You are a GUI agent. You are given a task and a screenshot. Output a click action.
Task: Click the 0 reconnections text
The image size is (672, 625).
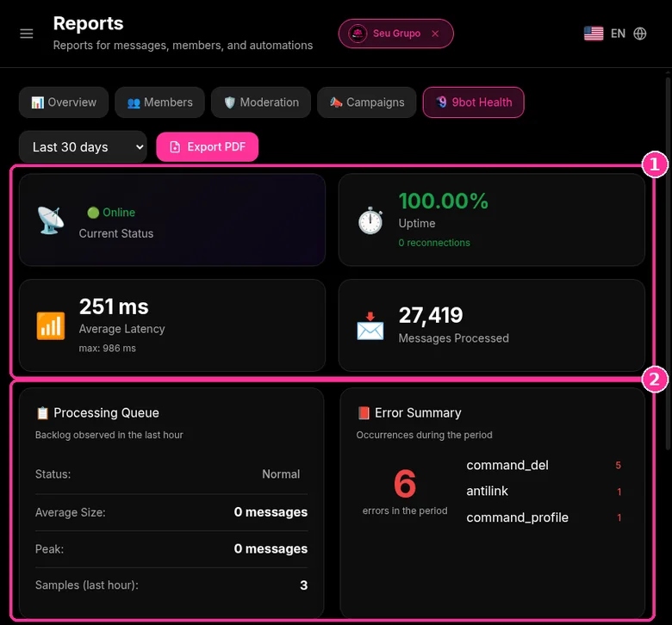434,243
